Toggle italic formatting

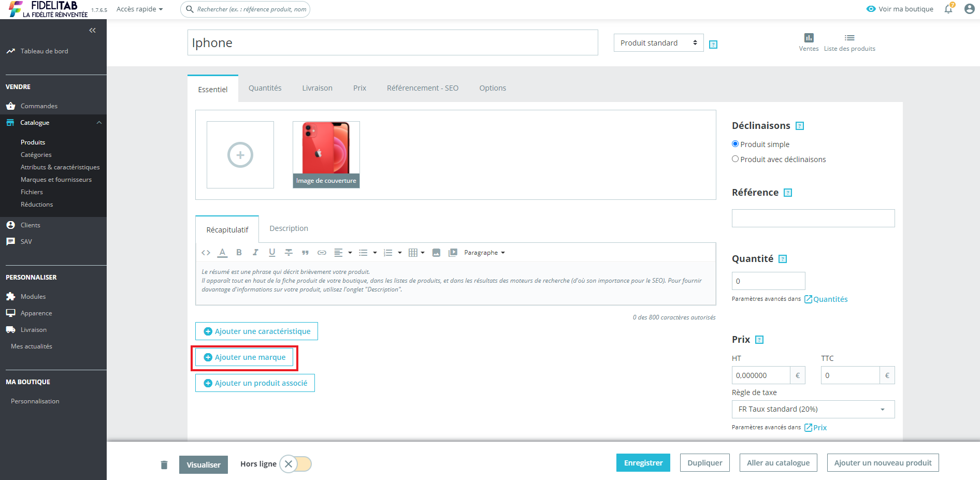(255, 253)
